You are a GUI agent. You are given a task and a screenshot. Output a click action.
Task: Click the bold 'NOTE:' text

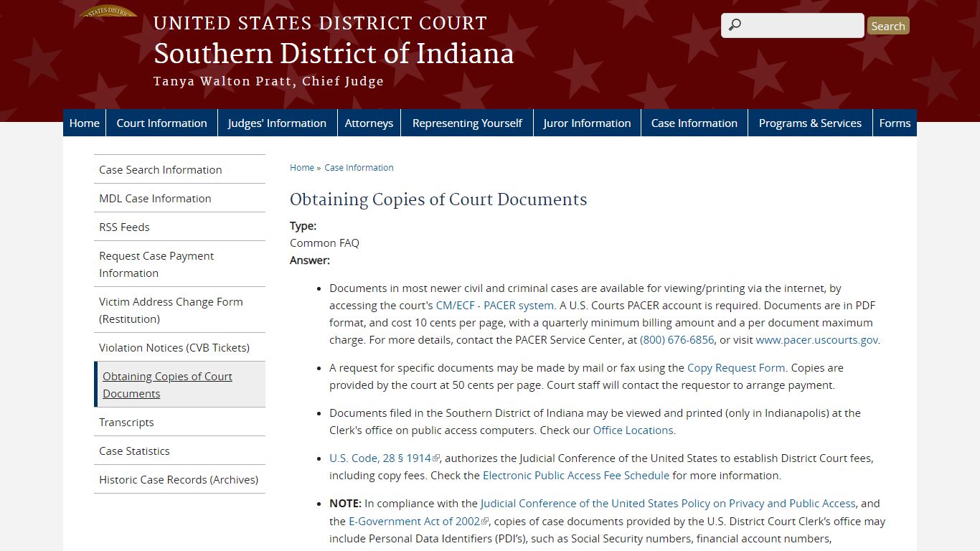point(345,503)
